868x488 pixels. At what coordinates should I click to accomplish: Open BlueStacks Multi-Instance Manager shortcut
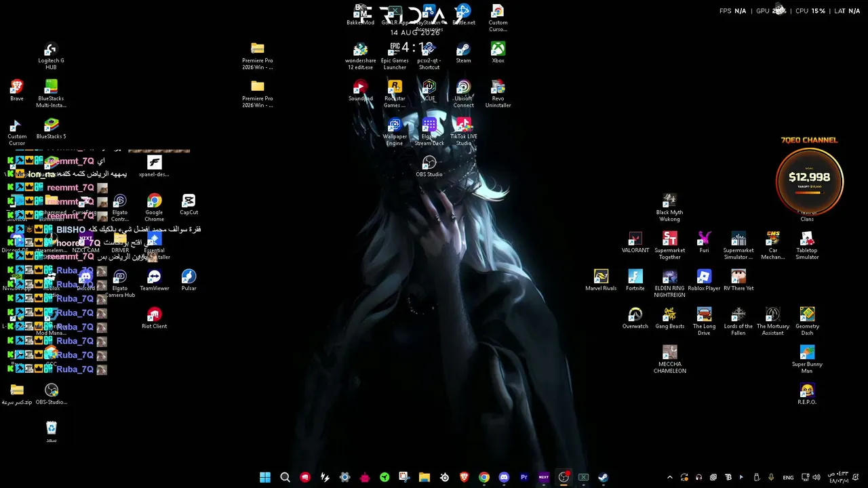51,94
